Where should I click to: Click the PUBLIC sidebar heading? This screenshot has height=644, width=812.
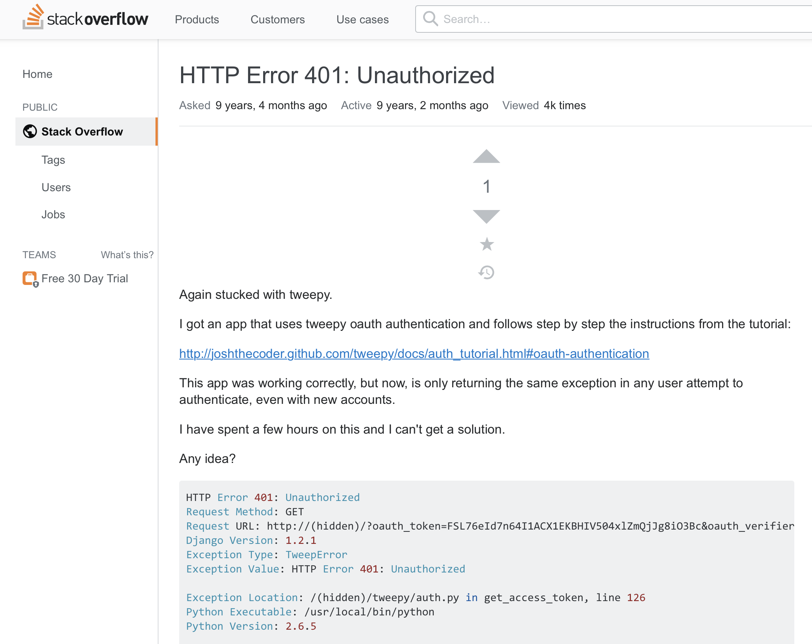pyautogui.click(x=40, y=107)
